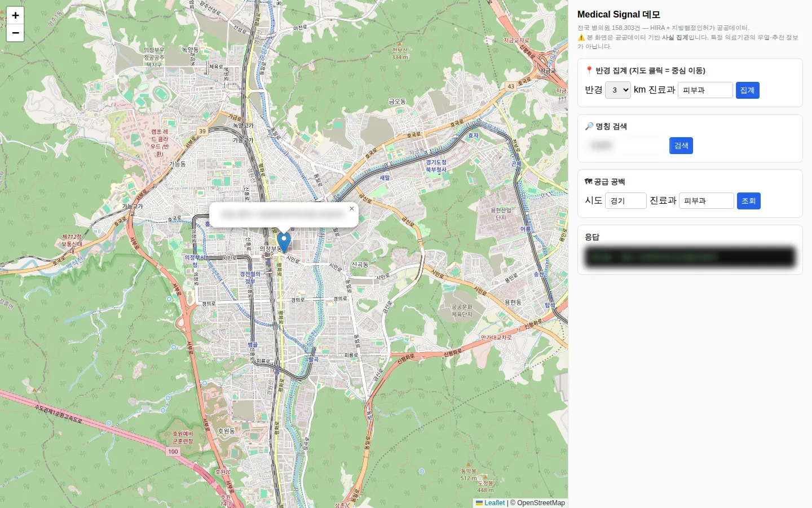The height and width of the screenshot is (508, 812).
Task: Open the 반경 radius dropdown
Action: pos(618,90)
